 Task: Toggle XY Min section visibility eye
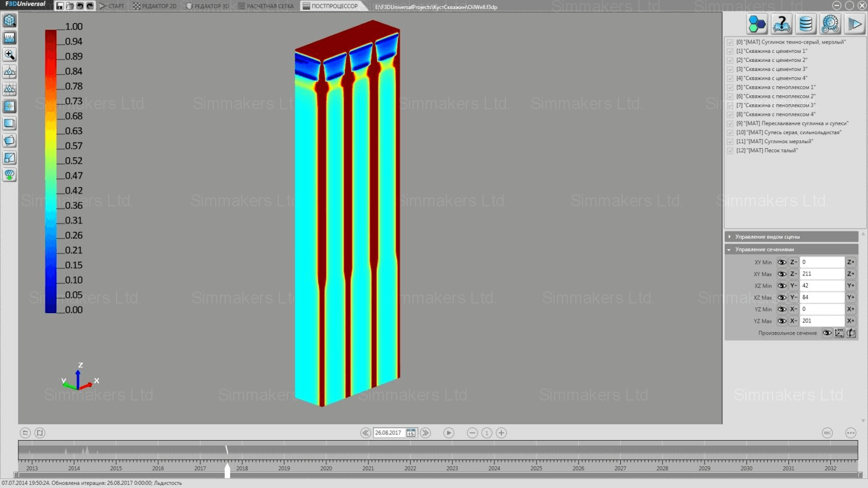click(x=782, y=262)
